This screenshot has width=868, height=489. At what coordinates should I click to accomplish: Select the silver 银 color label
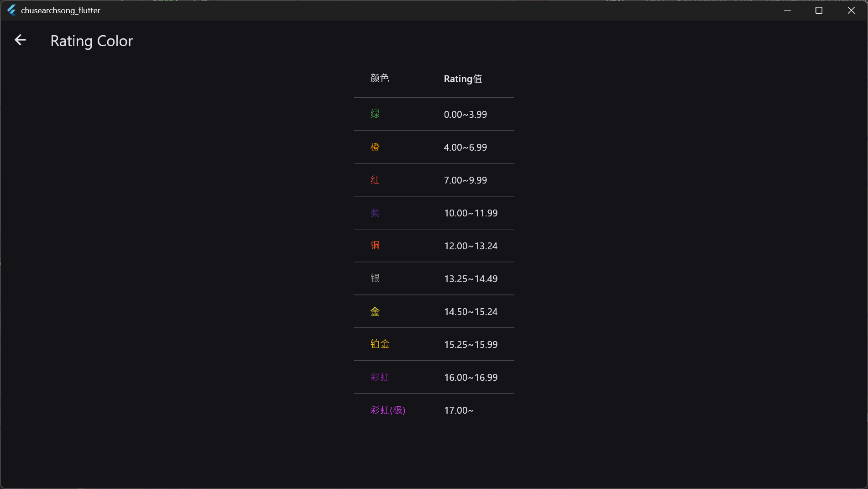[x=375, y=279]
